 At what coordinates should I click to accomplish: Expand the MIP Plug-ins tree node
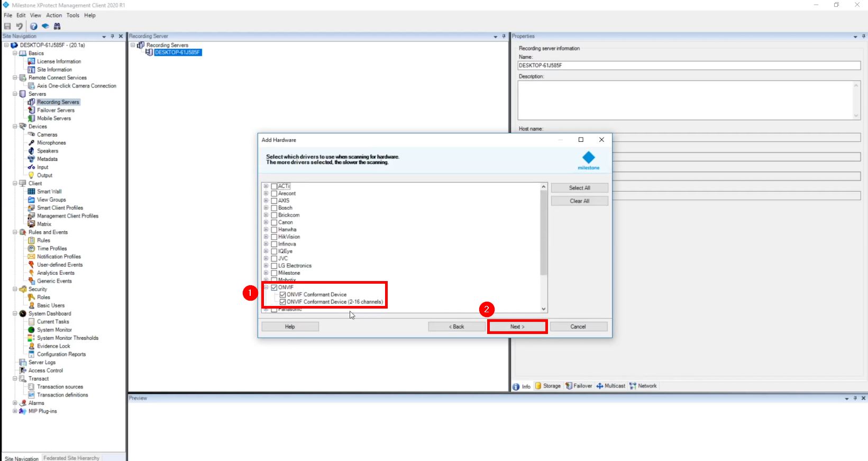pos(15,411)
